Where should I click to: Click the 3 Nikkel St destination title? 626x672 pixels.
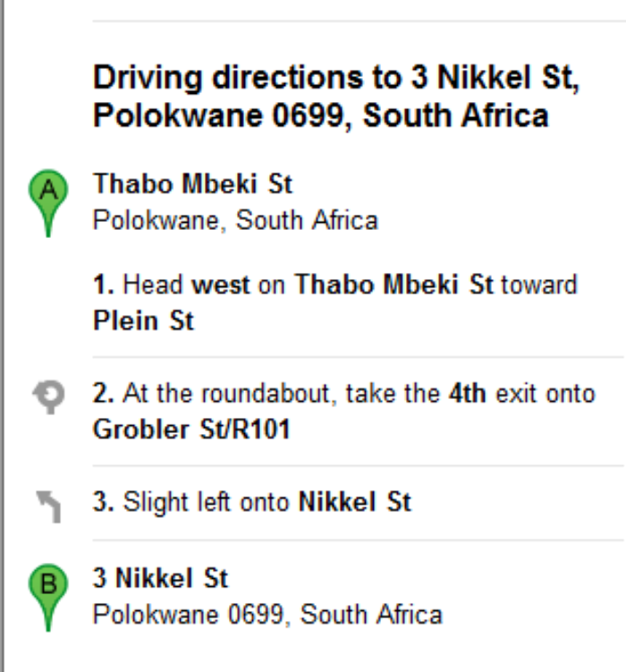160,579
